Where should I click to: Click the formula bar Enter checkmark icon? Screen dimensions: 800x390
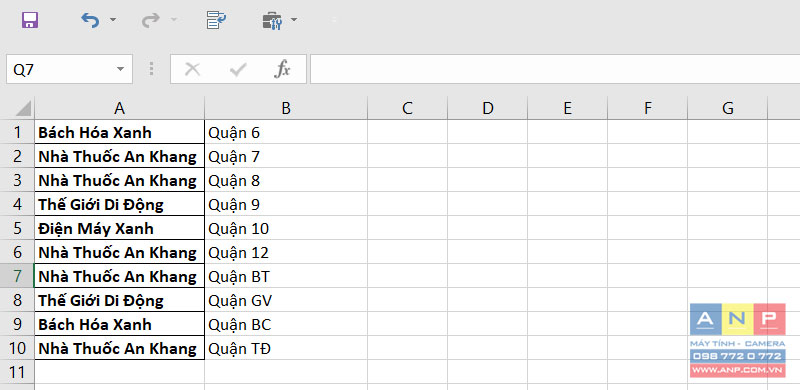pyautogui.click(x=238, y=69)
